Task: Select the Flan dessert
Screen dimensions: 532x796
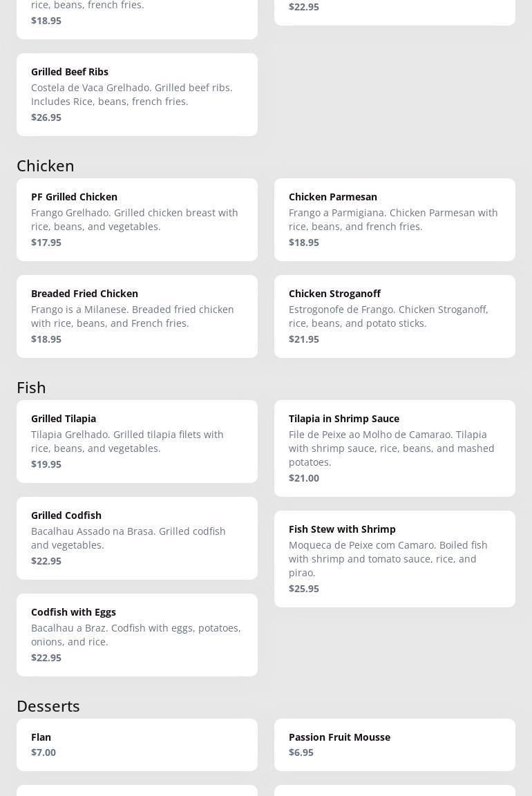Action: (x=137, y=744)
